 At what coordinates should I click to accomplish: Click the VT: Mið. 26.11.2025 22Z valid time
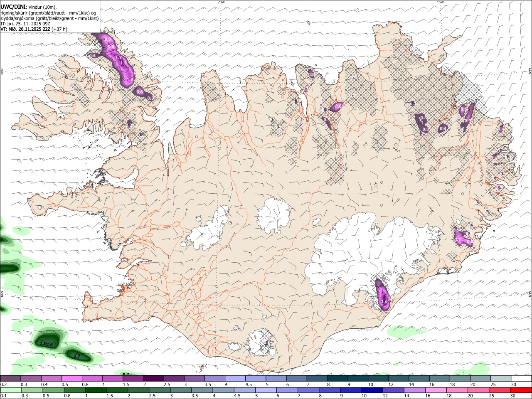click(25, 29)
